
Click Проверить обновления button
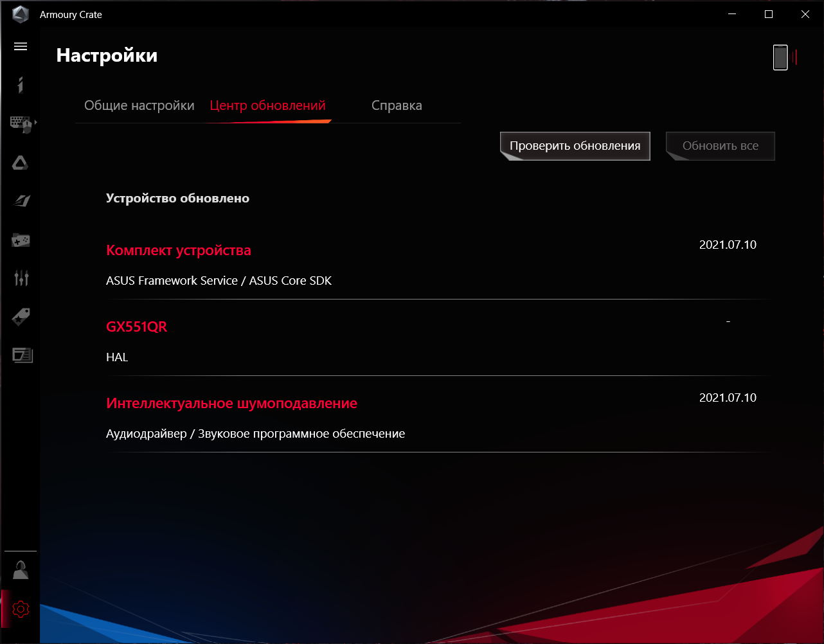click(575, 146)
